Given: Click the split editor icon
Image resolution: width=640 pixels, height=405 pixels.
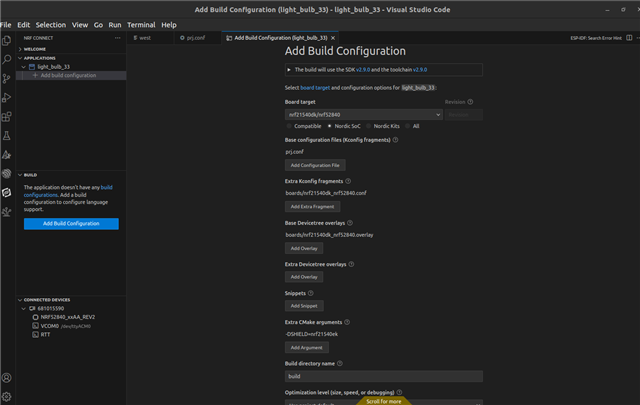Looking at the screenshot, I should (629, 38).
